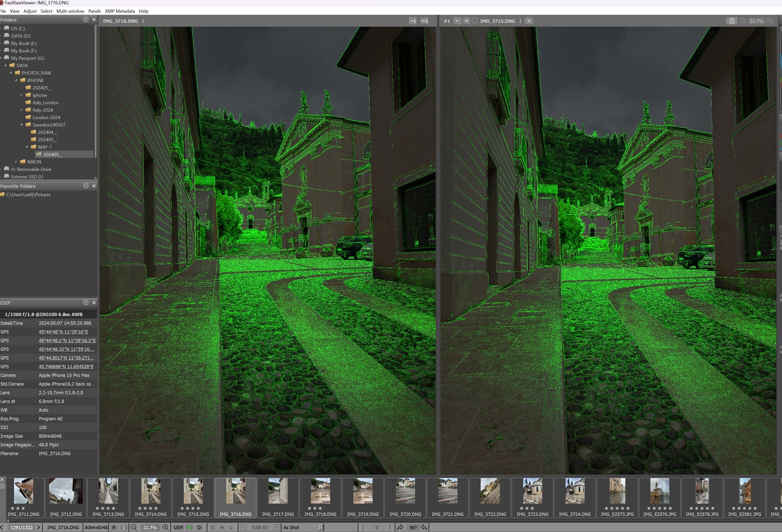Open EXIF panel settings gear
The width and height of the screenshot is (782, 532).
(86, 302)
